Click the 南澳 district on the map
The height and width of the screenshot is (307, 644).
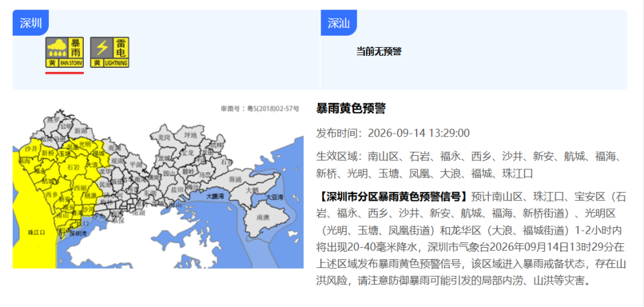coord(262,216)
